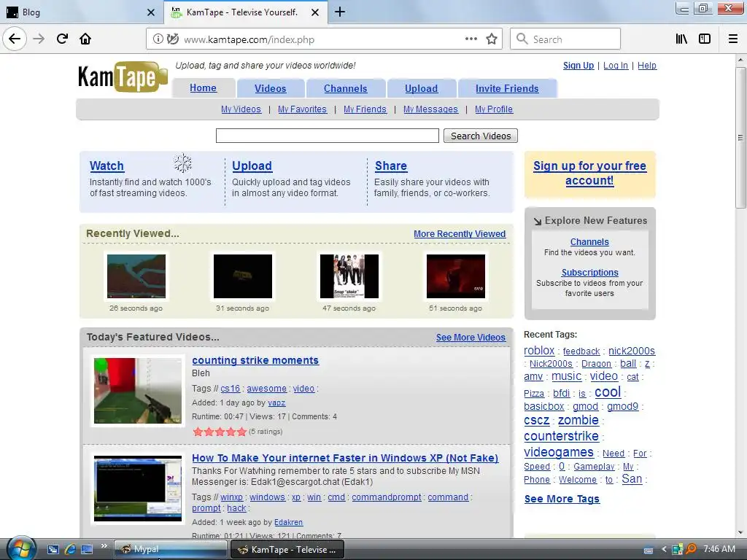Open Subscriptions under Explore New Features
The width and height of the screenshot is (747, 560).
pyautogui.click(x=589, y=273)
